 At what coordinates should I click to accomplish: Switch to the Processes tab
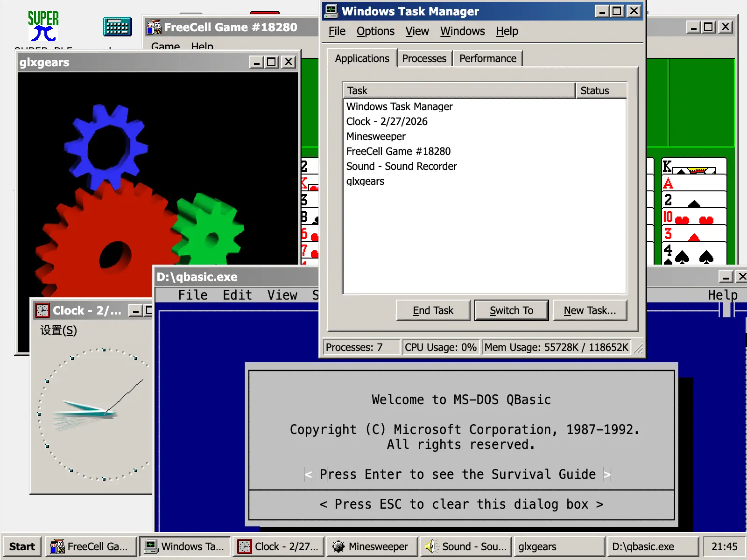pos(424,58)
